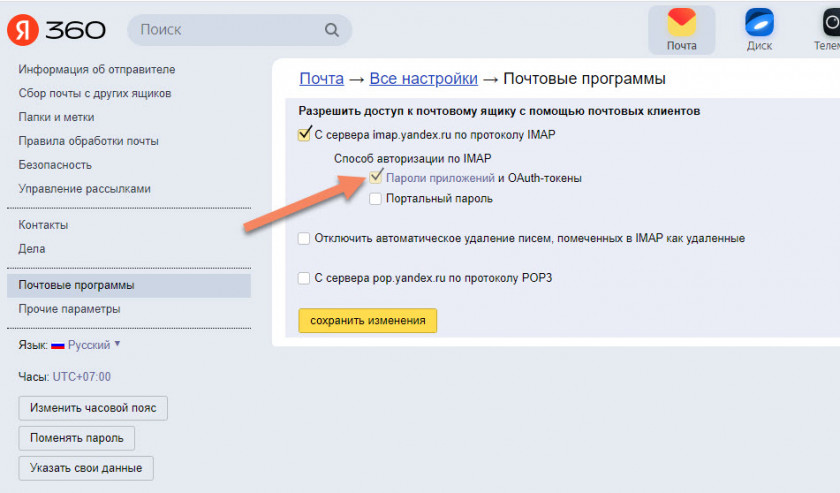
Task: Check the disable automatic IMAP deletion option
Action: [x=304, y=239]
